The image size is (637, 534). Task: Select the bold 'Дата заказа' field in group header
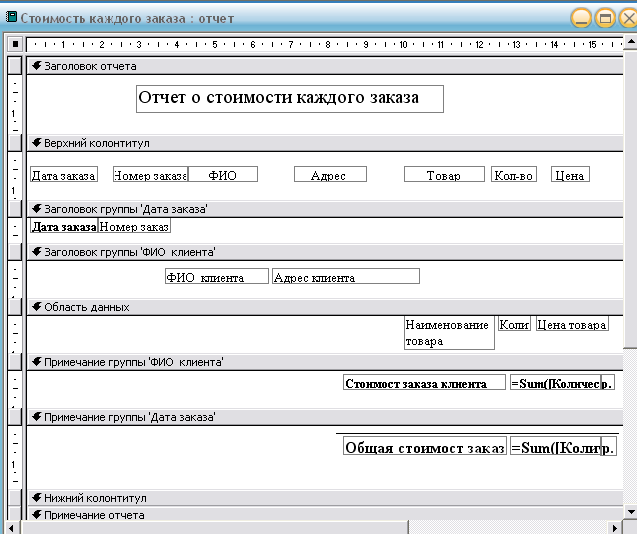(63, 227)
